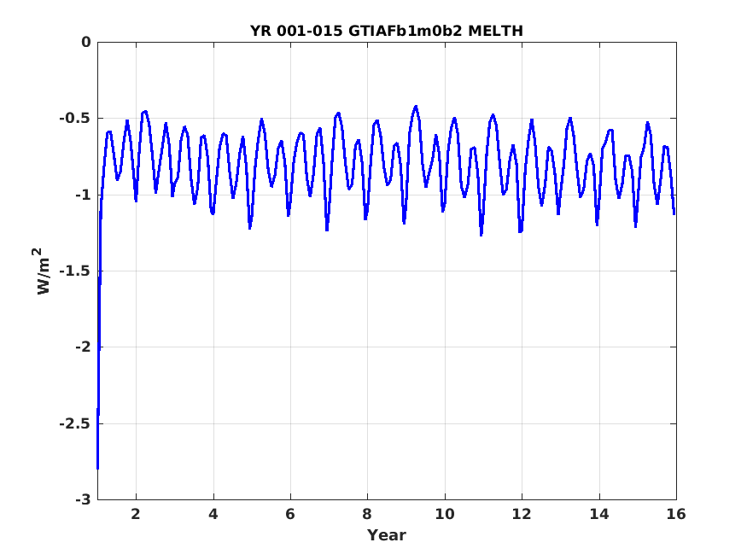The width and height of the screenshot is (747, 560).
Task: Click the x-axis tick label '16'
Action: click(x=676, y=514)
